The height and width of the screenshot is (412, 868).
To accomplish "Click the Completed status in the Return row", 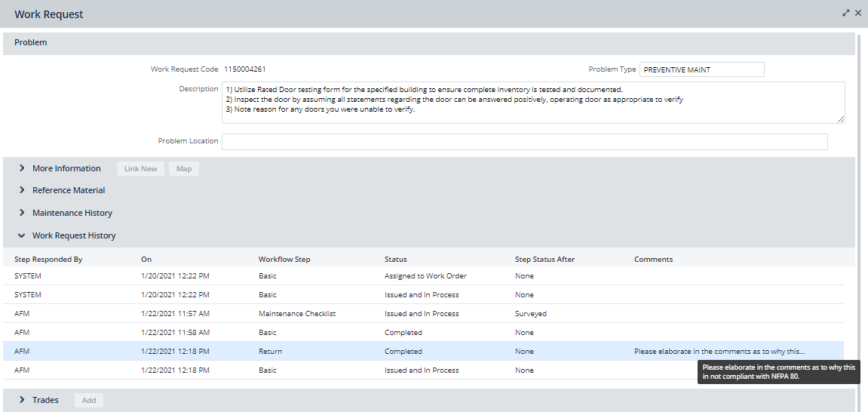I will pyautogui.click(x=403, y=351).
